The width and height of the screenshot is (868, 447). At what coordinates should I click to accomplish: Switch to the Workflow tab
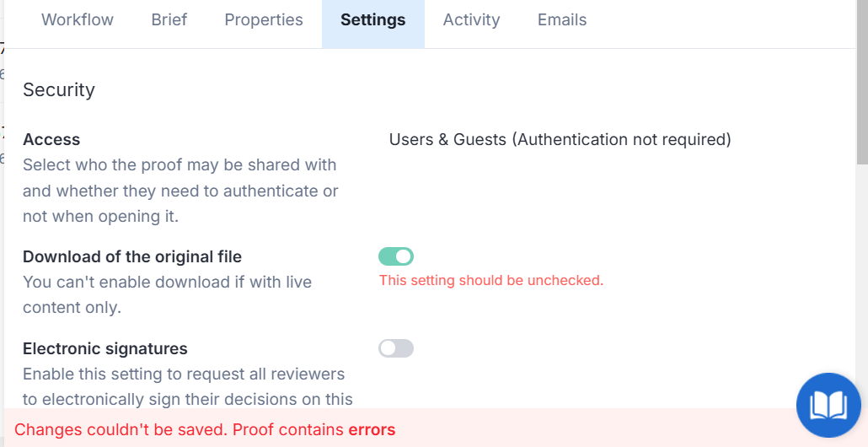pos(78,20)
